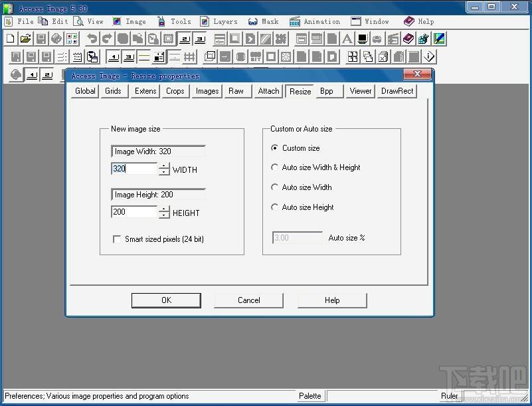Click the New blank image icon
Image resolution: width=532 pixels, height=406 pixels.
click(10, 39)
